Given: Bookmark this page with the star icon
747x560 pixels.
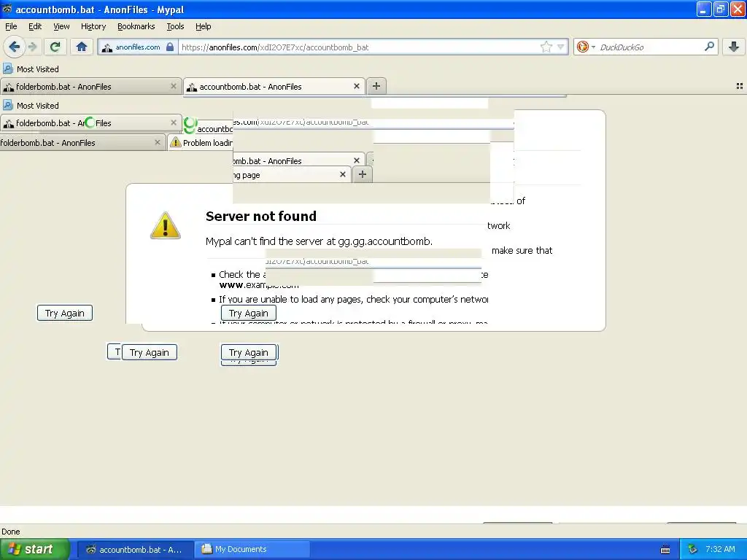Looking at the screenshot, I should tap(546, 47).
